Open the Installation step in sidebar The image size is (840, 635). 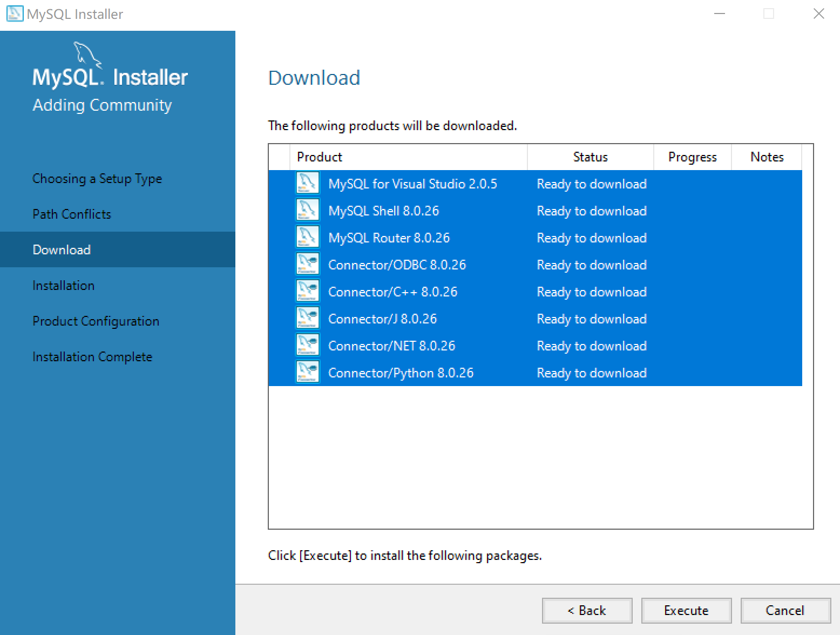point(63,286)
